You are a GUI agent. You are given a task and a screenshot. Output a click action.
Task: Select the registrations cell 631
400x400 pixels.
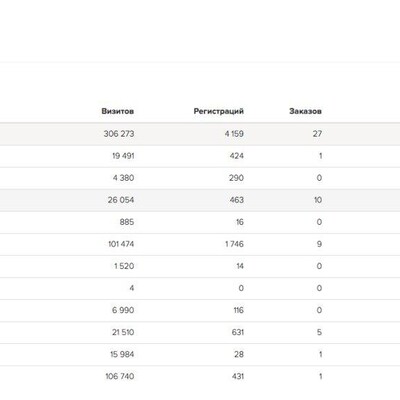click(238, 332)
